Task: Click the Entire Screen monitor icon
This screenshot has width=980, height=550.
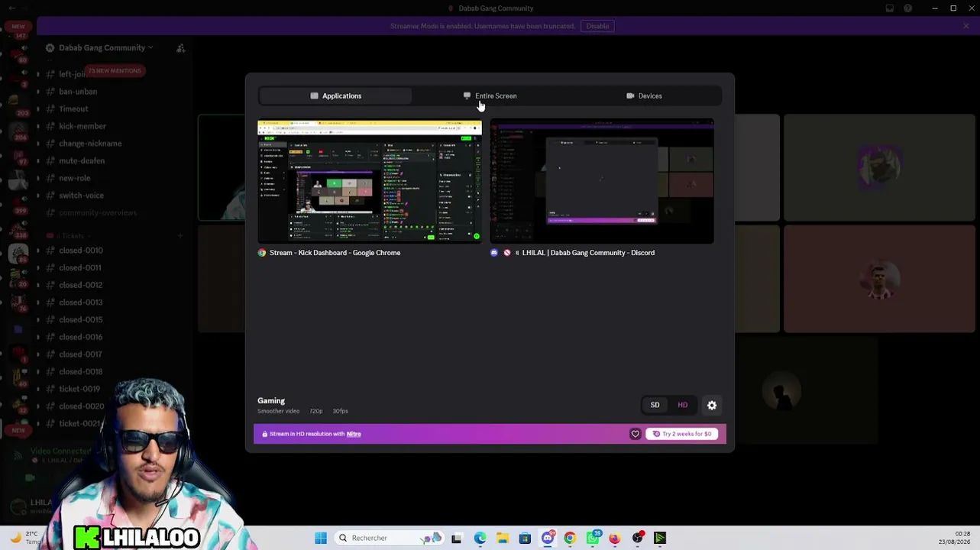Action: pos(467,95)
